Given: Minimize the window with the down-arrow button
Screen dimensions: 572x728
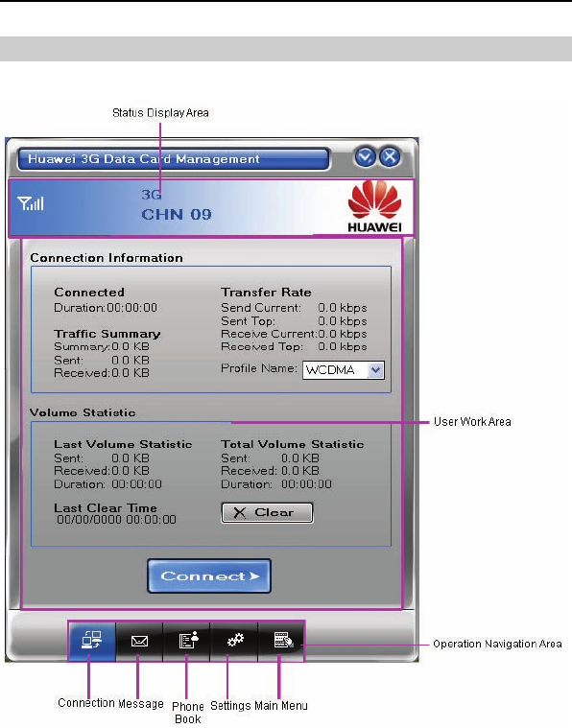Looking at the screenshot, I should [365, 157].
